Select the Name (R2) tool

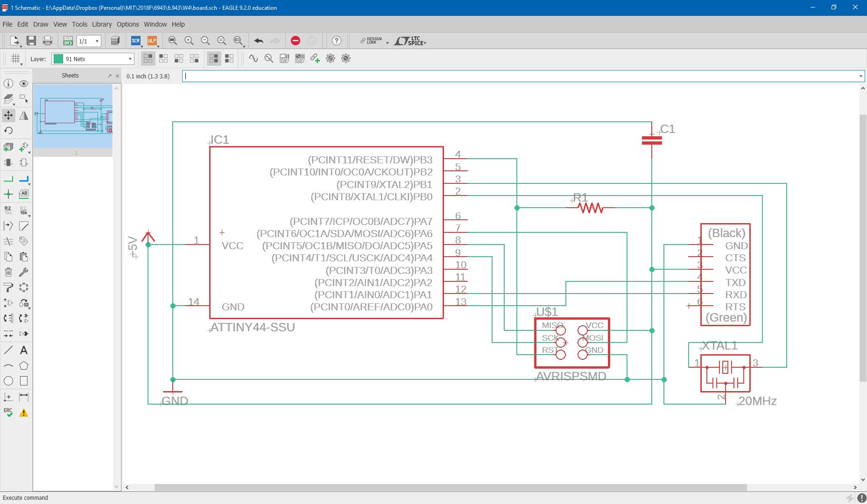pyautogui.click(x=8, y=210)
